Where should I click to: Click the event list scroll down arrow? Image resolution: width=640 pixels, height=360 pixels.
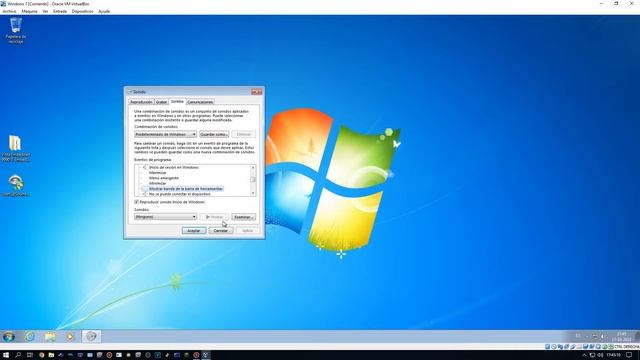click(253, 193)
